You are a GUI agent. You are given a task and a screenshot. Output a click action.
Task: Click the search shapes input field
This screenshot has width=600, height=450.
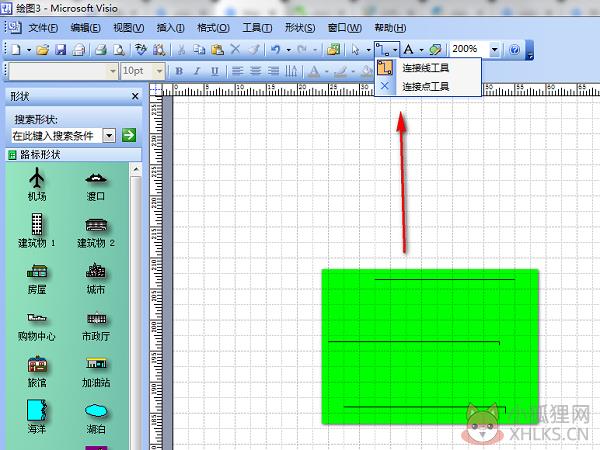click(x=57, y=135)
